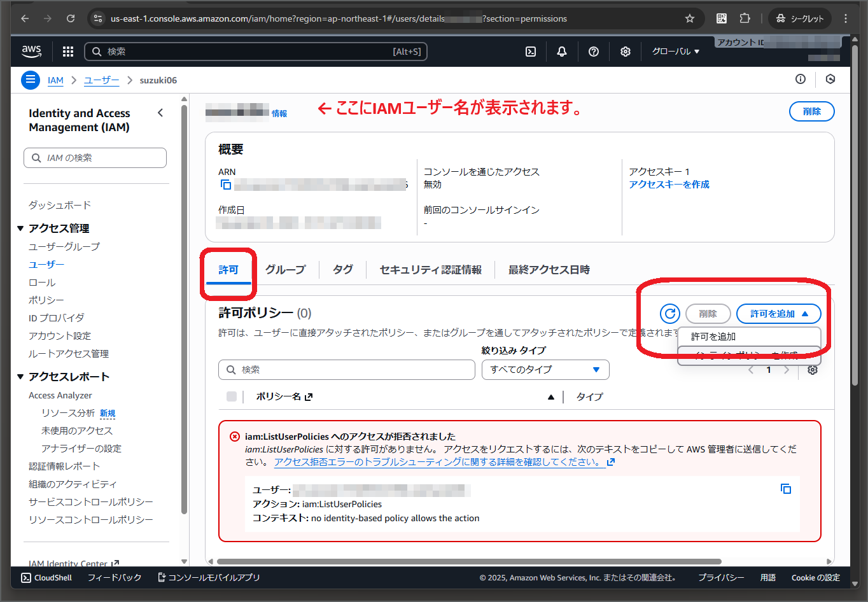The width and height of the screenshot is (868, 602).
Task: Open 認証情報レポート in the sidebar
Action: pyautogui.click(x=64, y=466)
